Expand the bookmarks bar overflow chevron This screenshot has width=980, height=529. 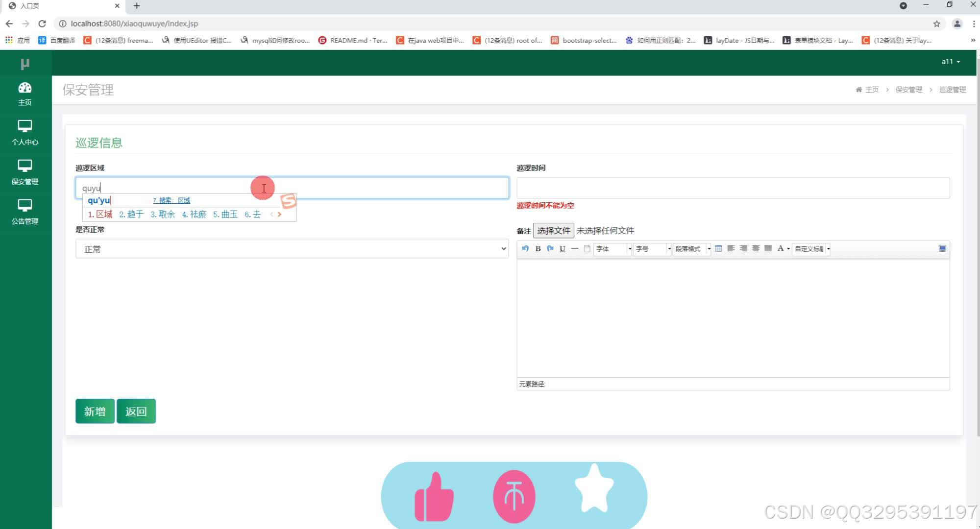tap(973, 40)
